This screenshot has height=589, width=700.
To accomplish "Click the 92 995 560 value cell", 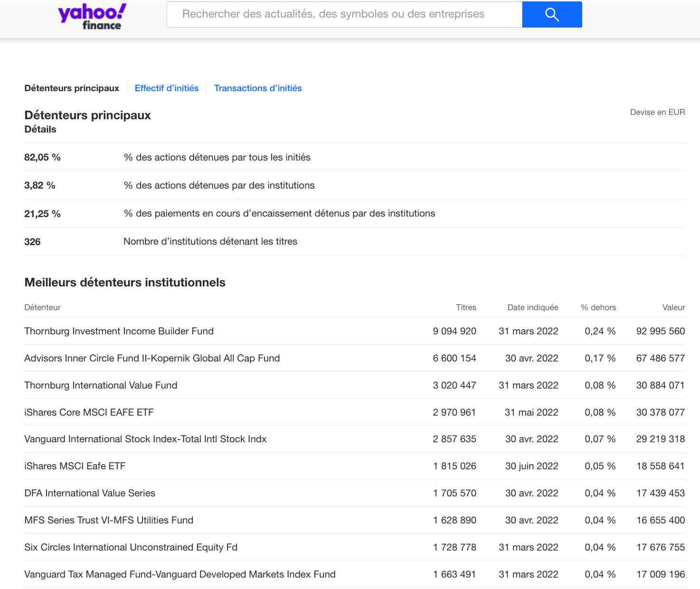I will point(661,331).
